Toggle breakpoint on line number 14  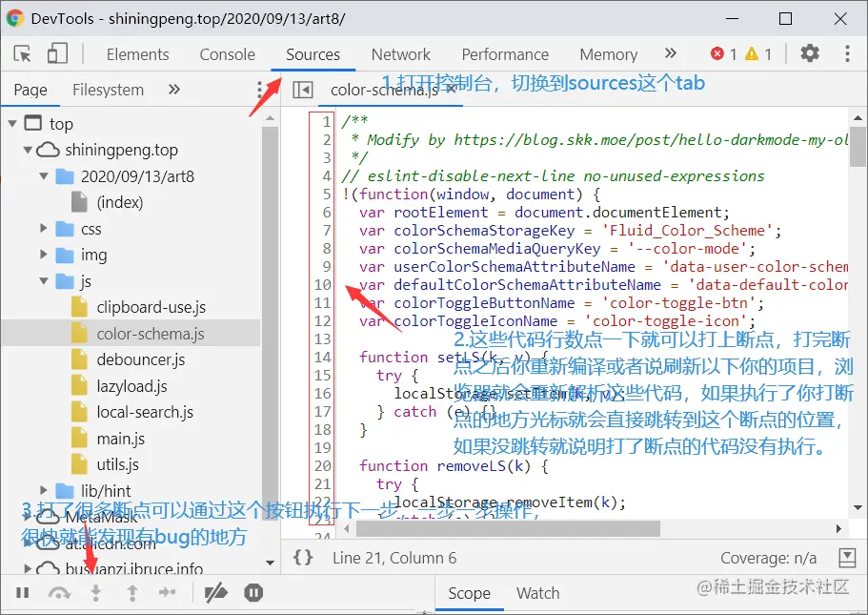323,358
